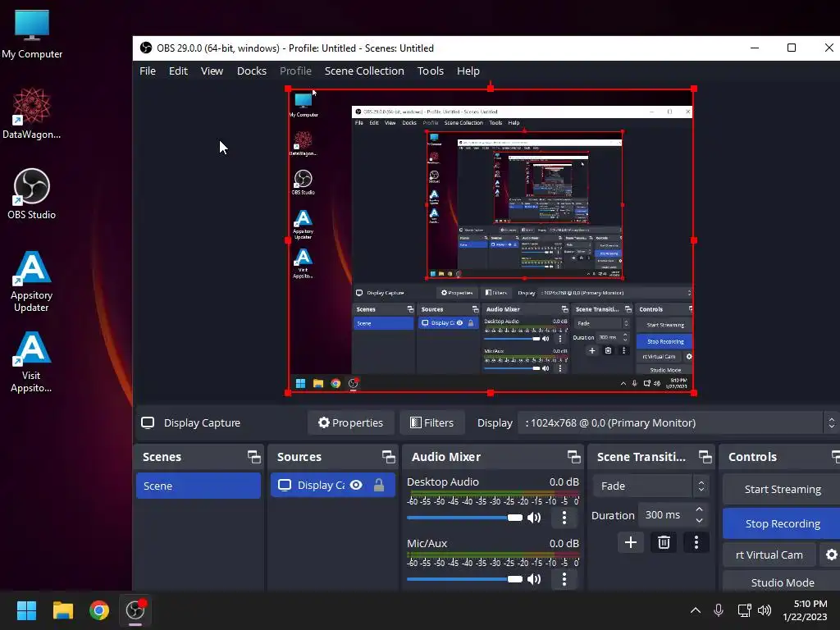Click the OBS taskbar icon
Image resolution: width=840 pixels, height=630 pixels.
click(x=135, y=610)
